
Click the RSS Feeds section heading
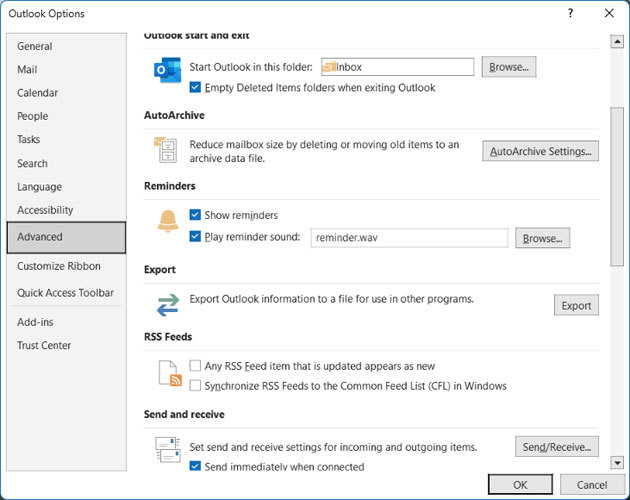[x=168, y=337]
